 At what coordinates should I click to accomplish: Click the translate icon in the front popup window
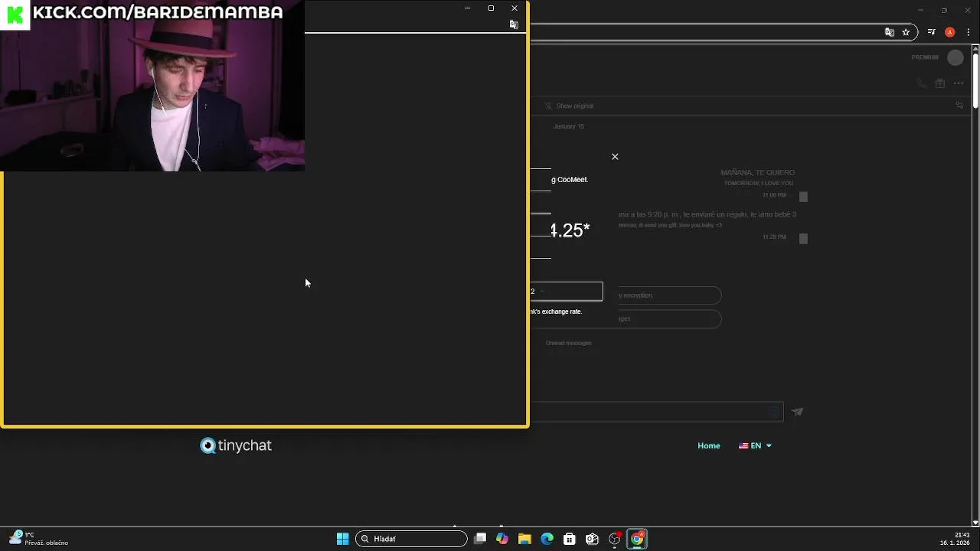514,24
